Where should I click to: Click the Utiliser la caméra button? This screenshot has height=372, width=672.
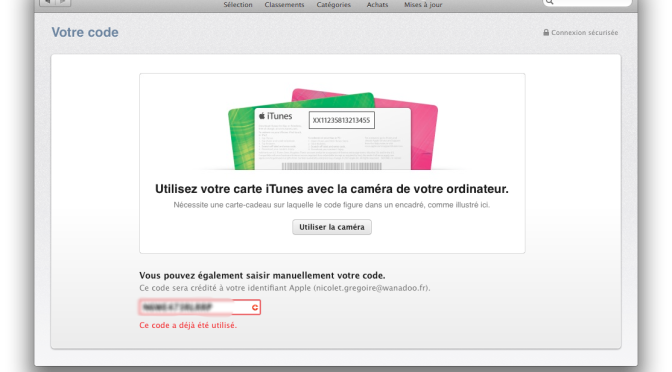332,227
